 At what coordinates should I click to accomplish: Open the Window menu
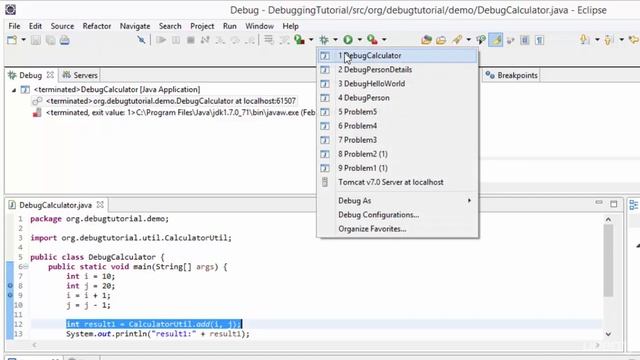[x=260, y=26]
